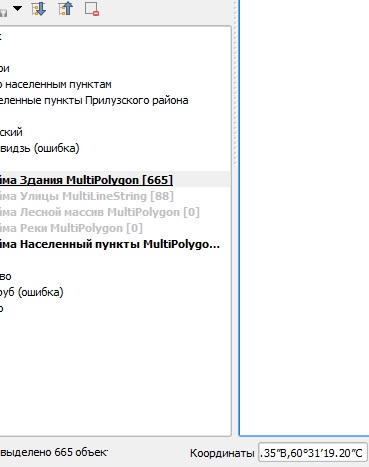Click the Координаты label in status bar
The image size is (369, 467).
pos(222,453)
